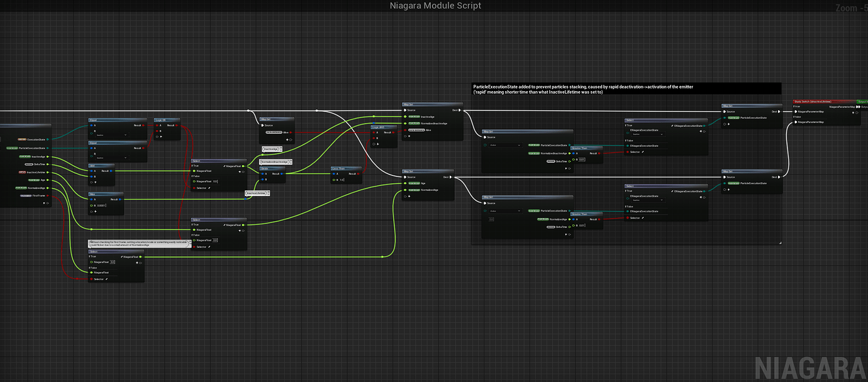Click the B value field showing 0.01 on Greater Than
The height and width of the screenshot is (382, 868).
[x=582, y=160]
